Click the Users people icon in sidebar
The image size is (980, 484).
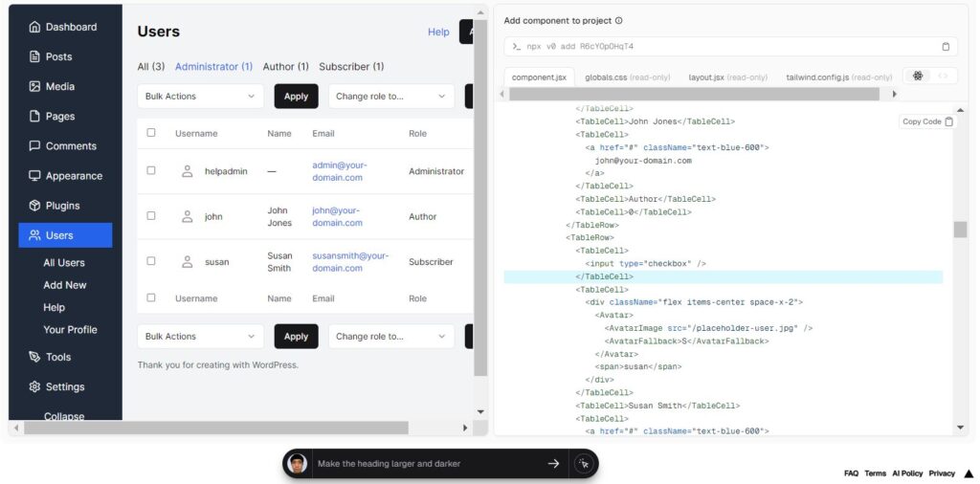[x=34, y=235]
